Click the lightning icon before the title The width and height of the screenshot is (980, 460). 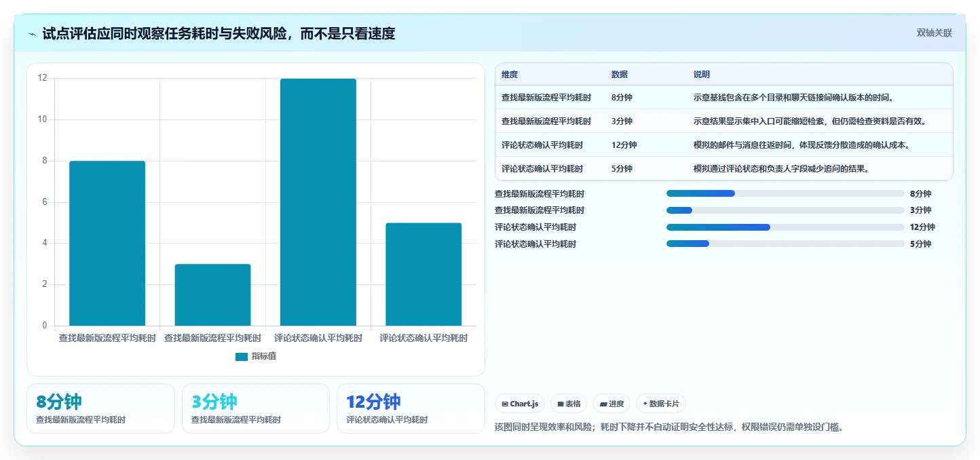pyautogui.click(x=33, y=34)
